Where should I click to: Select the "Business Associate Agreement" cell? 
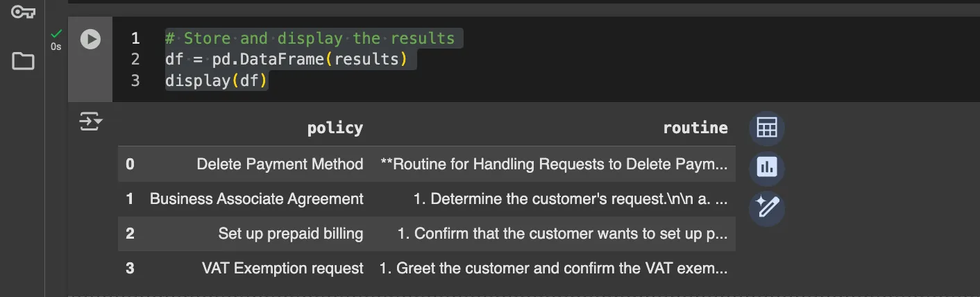click(256, 199)
